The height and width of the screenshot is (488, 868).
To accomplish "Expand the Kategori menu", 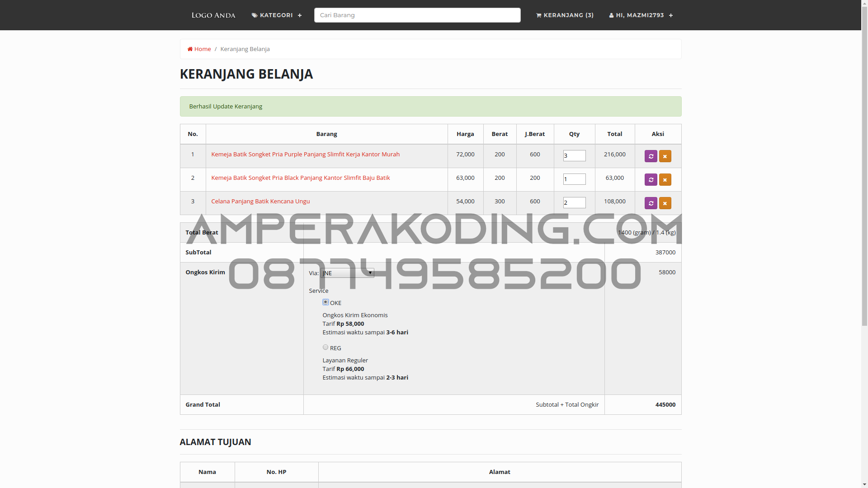I will pos(277,15).
